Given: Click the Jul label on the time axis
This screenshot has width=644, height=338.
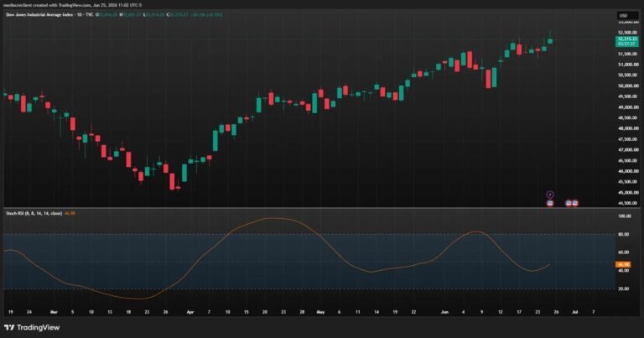Looking at the screenshot, I should pos(575,312).
